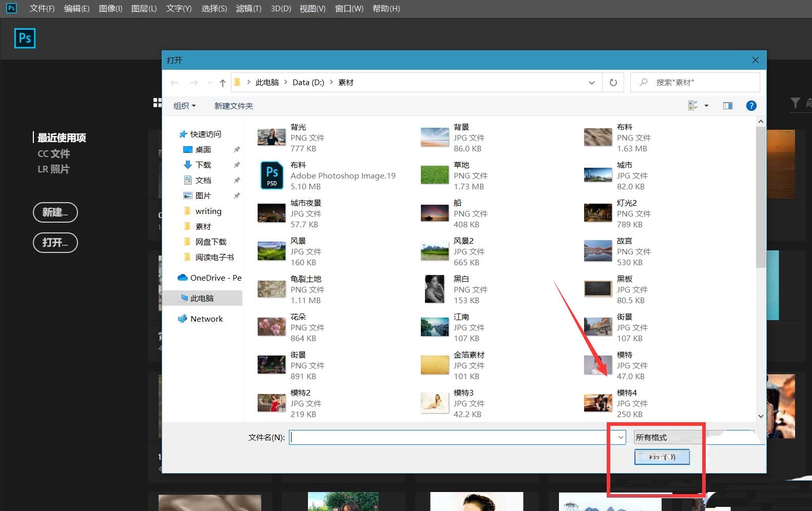Open the 滤镜(T) menu
Viewport: 812px width, 511px height.
click(248, 9)
